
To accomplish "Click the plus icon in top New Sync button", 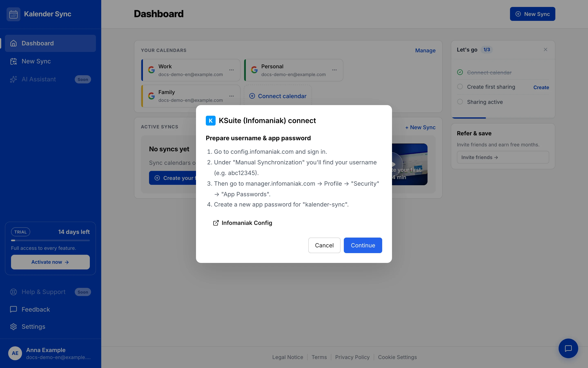I will (x=518, y=14).
